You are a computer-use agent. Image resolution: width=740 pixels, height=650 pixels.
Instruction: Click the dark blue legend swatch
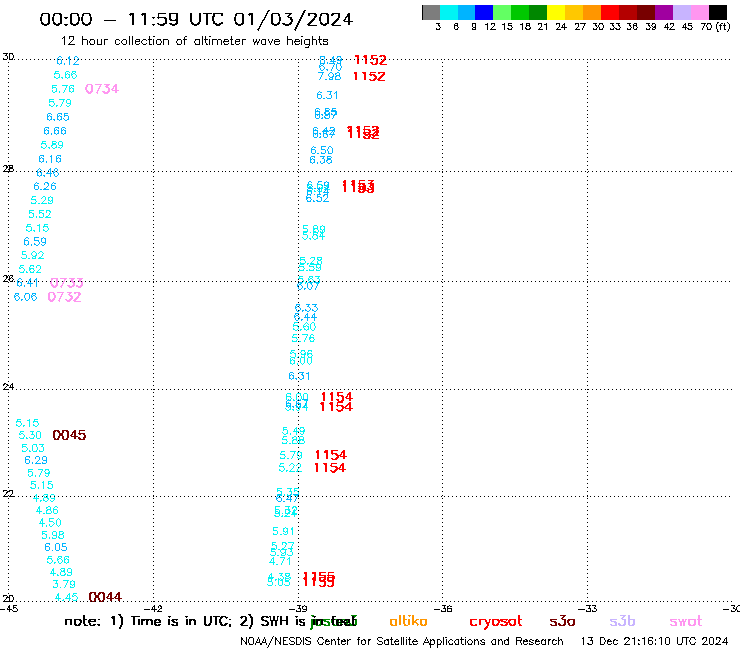point(484,12)
